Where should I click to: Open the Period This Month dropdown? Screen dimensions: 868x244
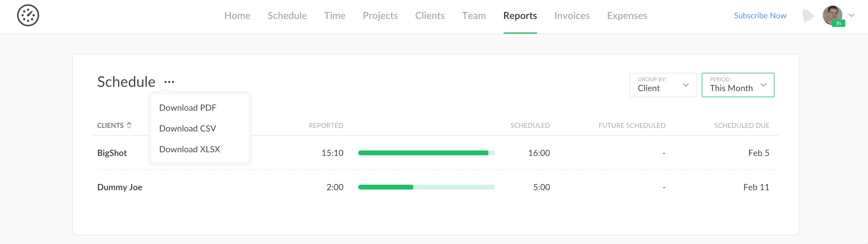click(x=737, y=85)
